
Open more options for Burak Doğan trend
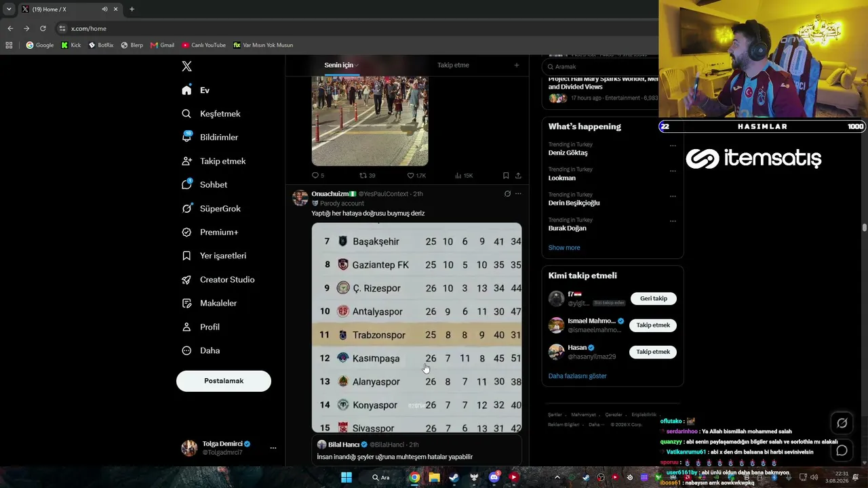[x=673, y=221]
